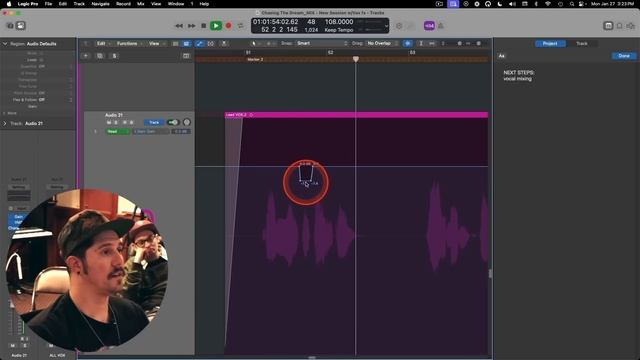Click the round pan knob on Audio 21
Viewport: 640px width, 360px height.
pyautogui.click(x=187, y=122)
